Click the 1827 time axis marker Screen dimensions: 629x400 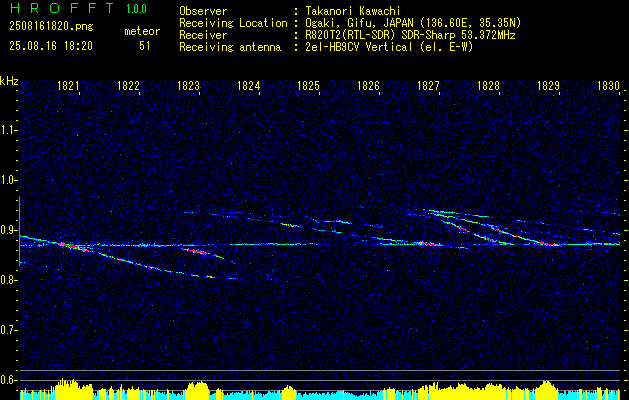point(428,85)
